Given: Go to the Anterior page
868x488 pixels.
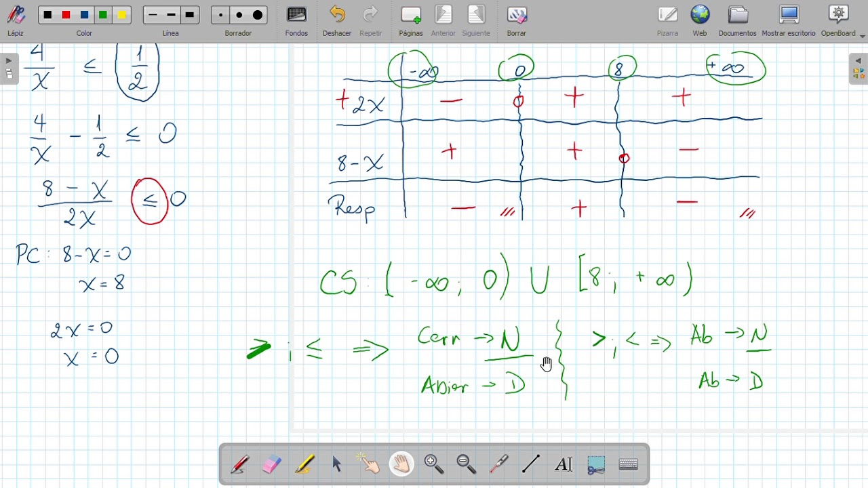Looking at the screenshot, I should point(443,20).
